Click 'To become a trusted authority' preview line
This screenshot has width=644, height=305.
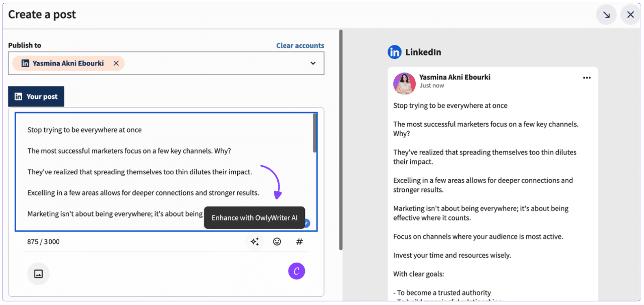pyautogui.click(x=442, y=293)
